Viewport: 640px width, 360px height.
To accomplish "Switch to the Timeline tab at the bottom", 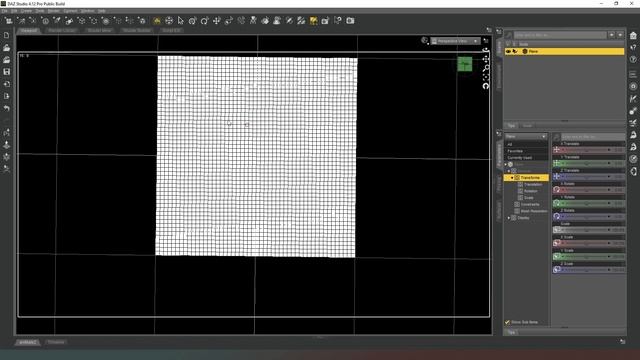I will click(x=56, y=342).
